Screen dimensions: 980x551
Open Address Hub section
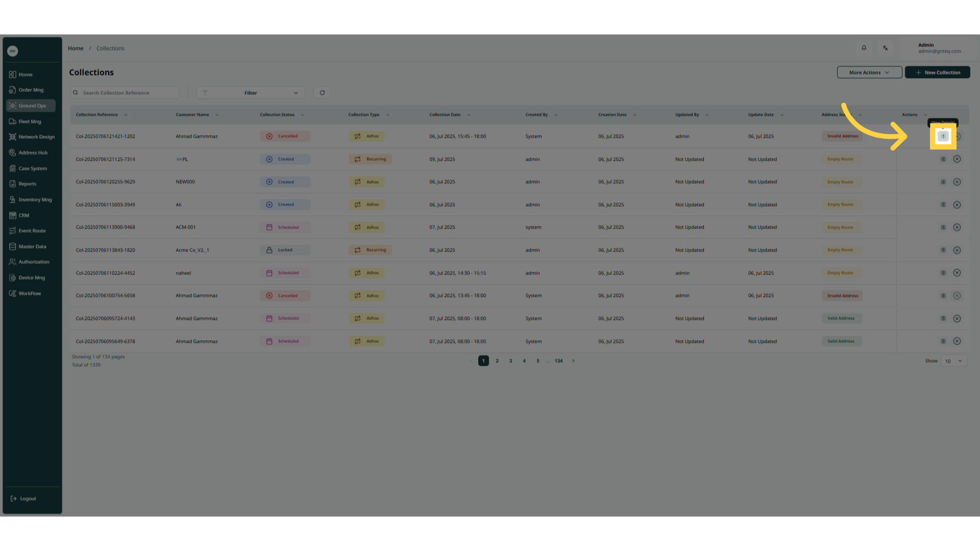(x=29, y=153)
